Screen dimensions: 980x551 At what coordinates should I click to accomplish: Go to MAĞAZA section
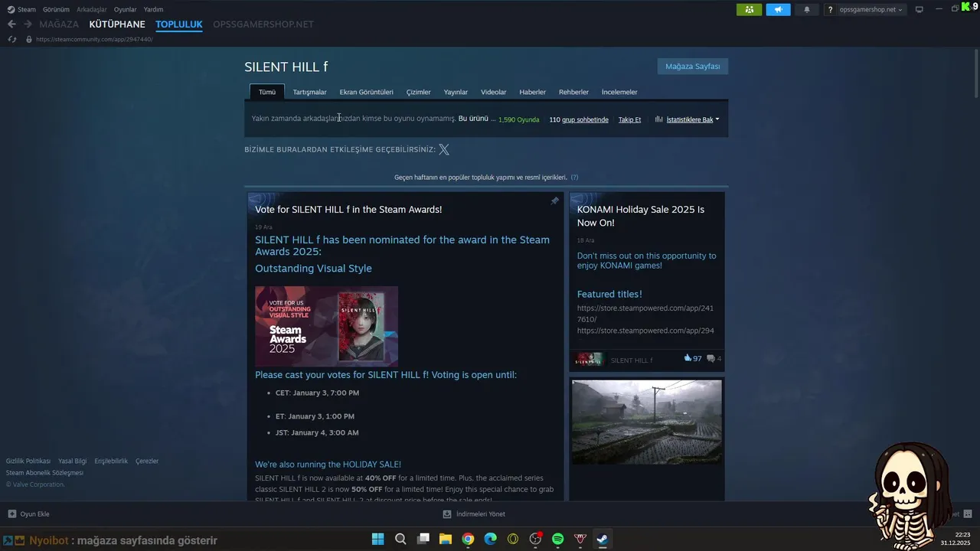click(x=59, y=24)
